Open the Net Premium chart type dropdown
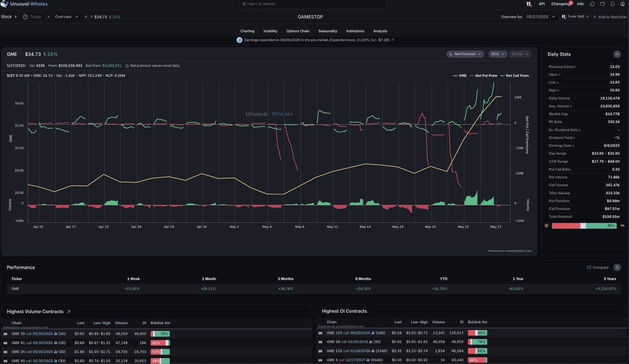629x364 pixels. pos(465,54)
